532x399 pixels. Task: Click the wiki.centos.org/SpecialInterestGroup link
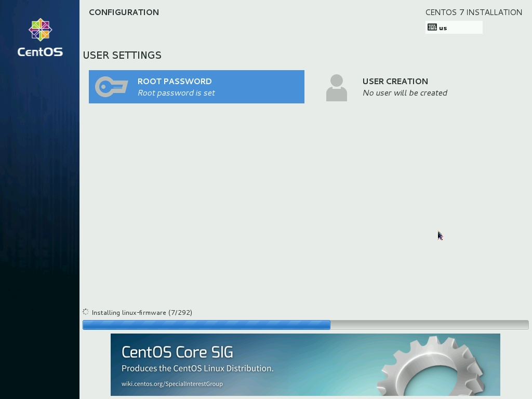(172, 384)
